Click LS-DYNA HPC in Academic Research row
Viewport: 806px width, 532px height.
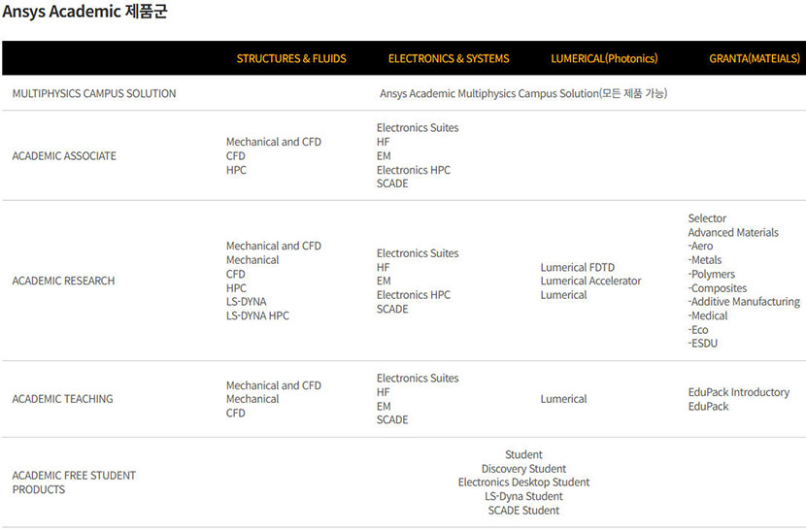(257, 316)
